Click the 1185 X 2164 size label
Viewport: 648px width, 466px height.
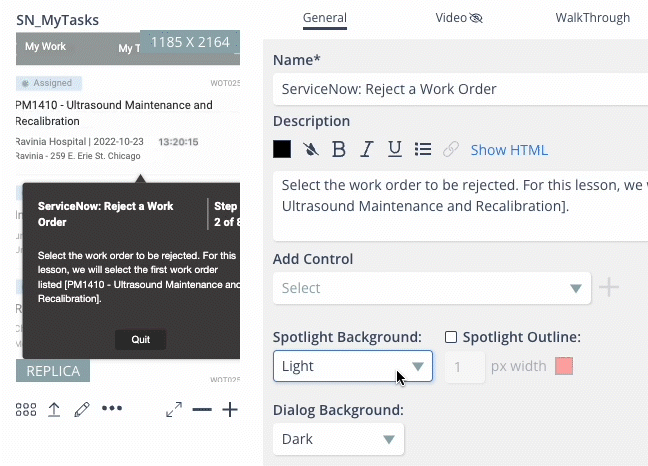coord(190,42)
